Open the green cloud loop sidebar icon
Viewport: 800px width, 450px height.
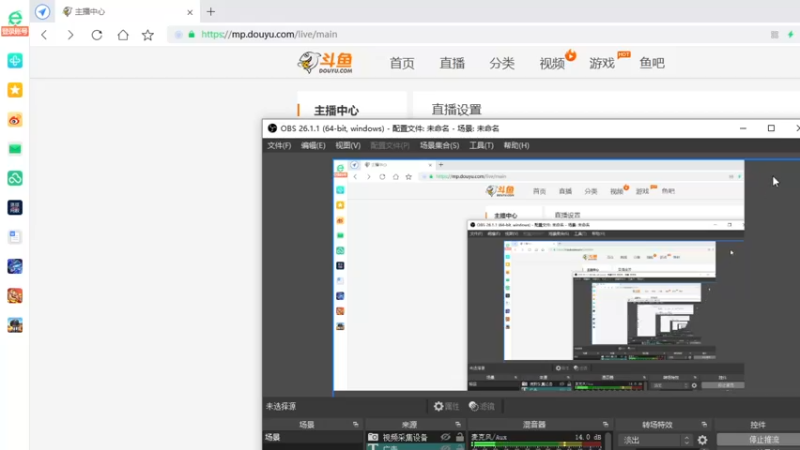coord(15,178)
